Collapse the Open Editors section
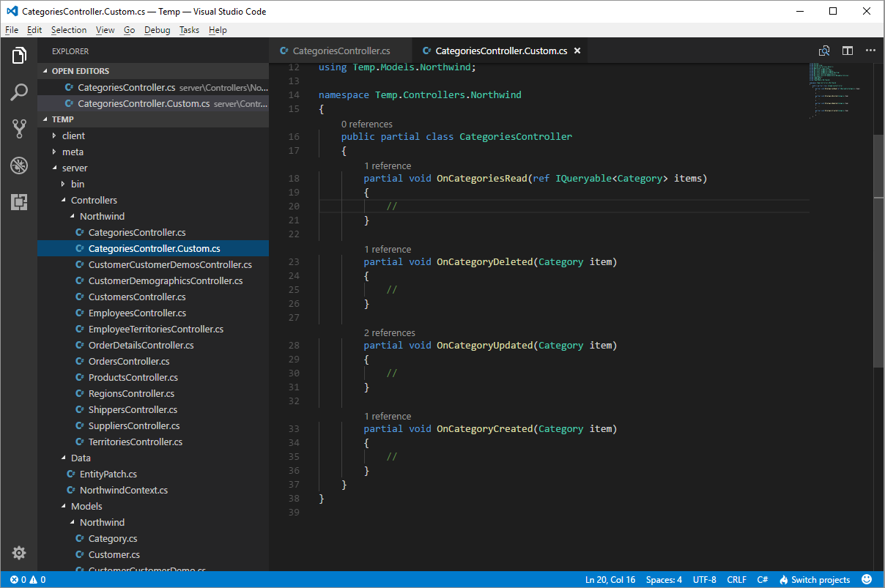Image resolution: width=885 pixels, height=588 pixels. 153,71
